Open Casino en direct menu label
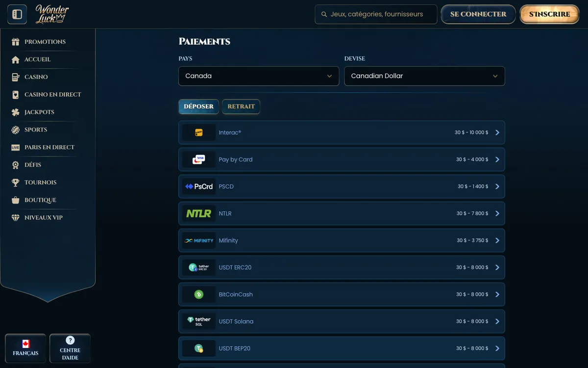The image size is (588, 368). click(x=53, y=95)
